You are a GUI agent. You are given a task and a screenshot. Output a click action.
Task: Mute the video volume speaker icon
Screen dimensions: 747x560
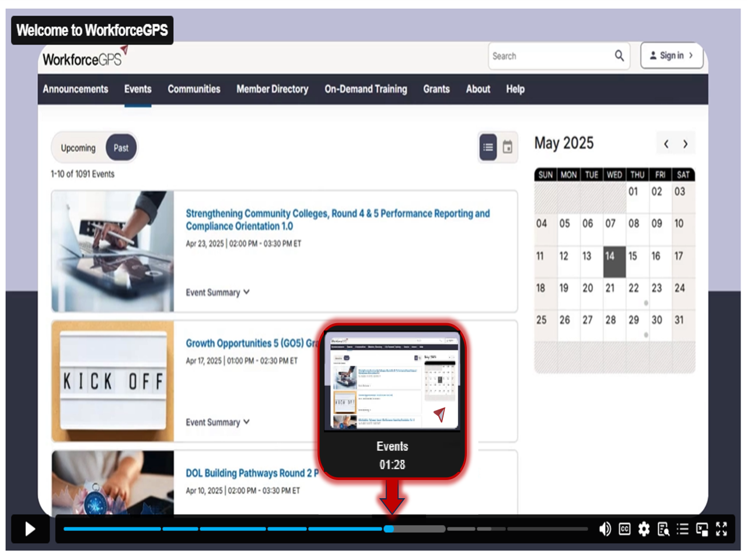[605, 529]
